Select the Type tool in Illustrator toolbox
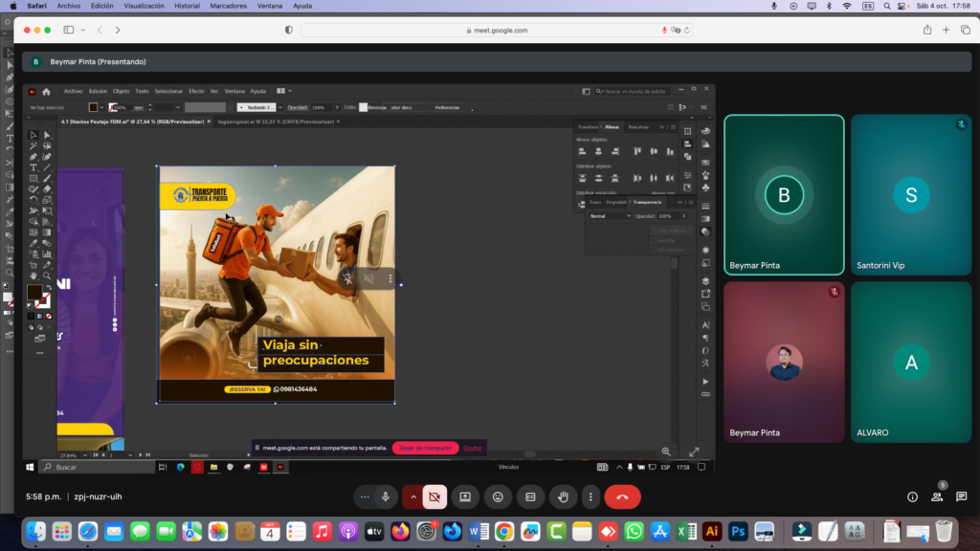Viewport: 980px width, 551px height. 33,167
